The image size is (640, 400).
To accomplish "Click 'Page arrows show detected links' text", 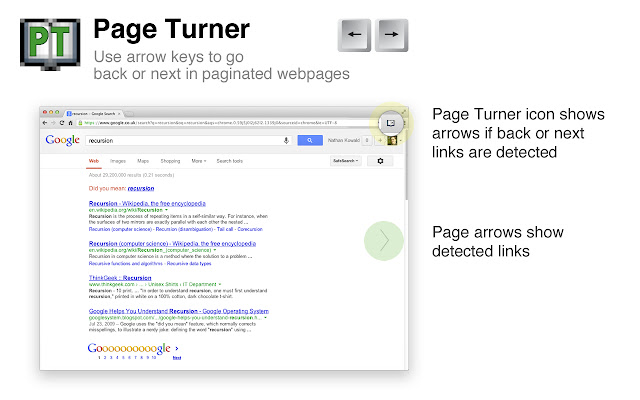I will [498, 241].
